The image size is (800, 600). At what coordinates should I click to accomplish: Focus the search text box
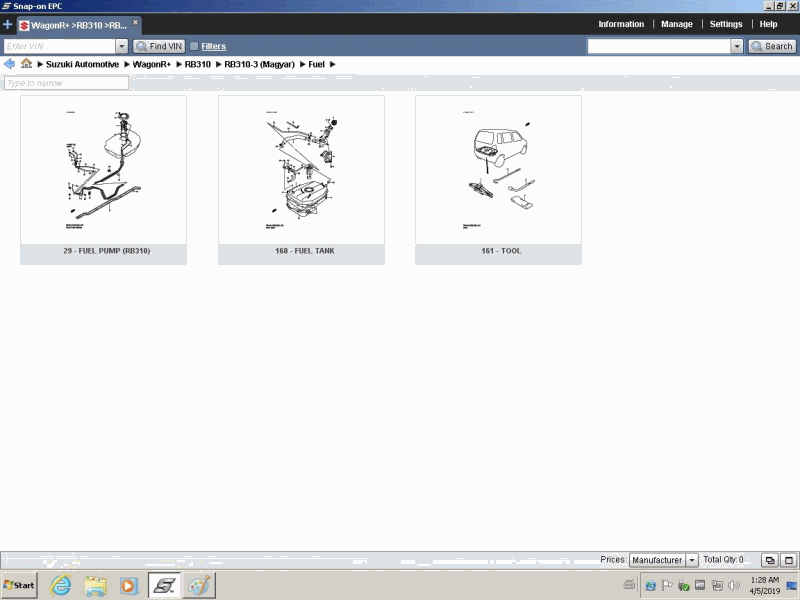click(659, 46)
